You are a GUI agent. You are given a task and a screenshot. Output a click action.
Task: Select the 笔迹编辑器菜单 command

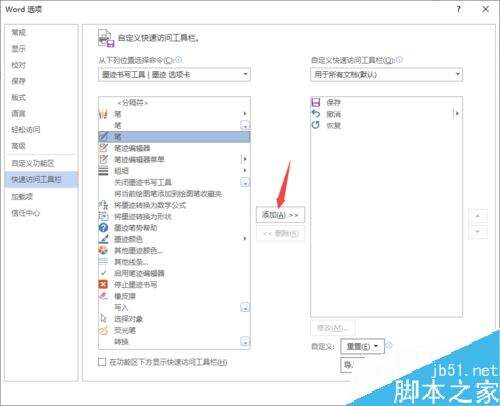point(174,159)
